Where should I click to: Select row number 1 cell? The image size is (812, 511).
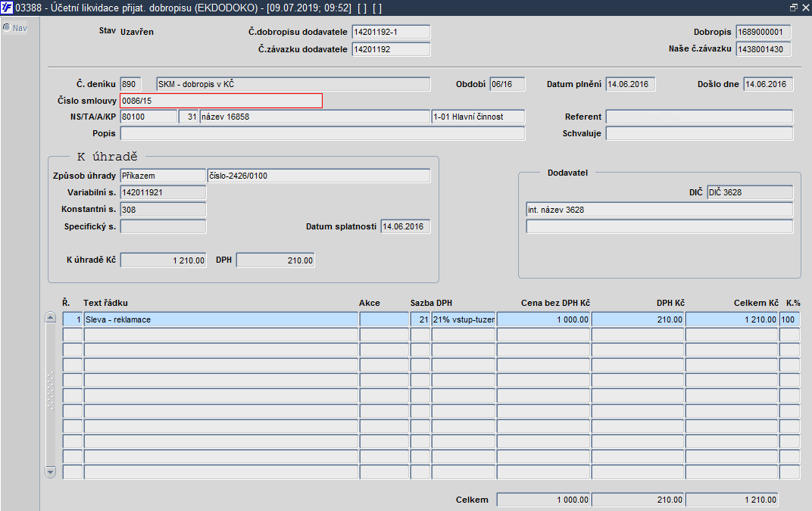coord(73,319)
